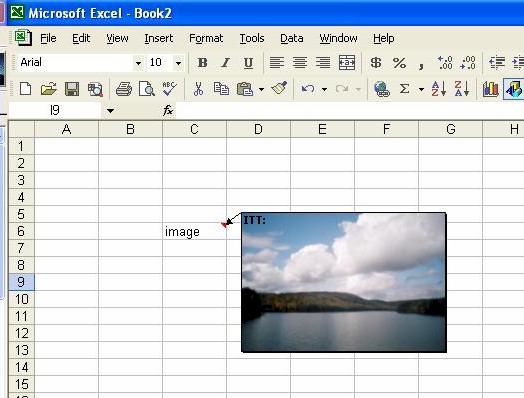Click the Merge and Center icon

click(347, 62)
